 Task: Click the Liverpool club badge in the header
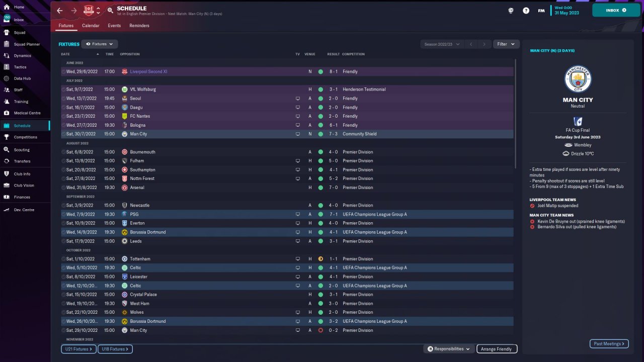tap(89, 11)
